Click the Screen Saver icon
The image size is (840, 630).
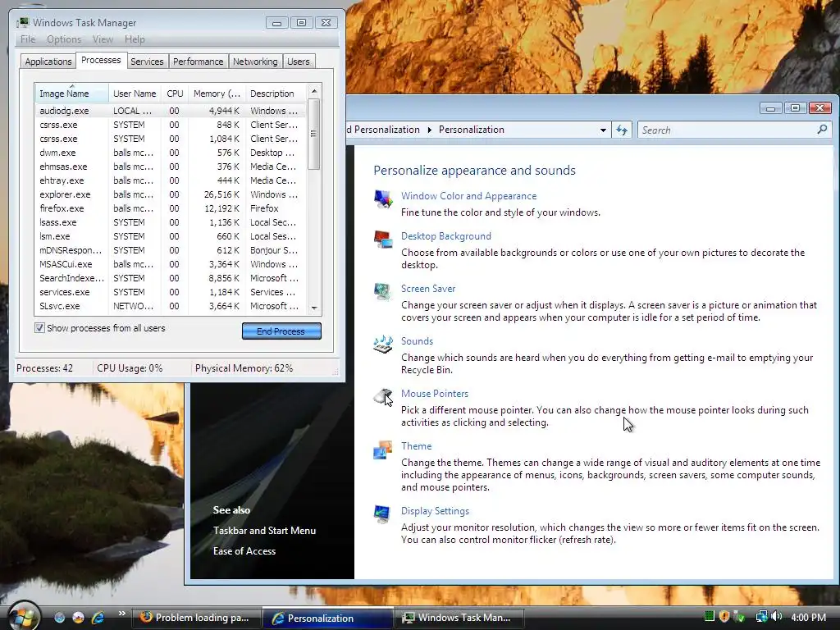(383, 292)
